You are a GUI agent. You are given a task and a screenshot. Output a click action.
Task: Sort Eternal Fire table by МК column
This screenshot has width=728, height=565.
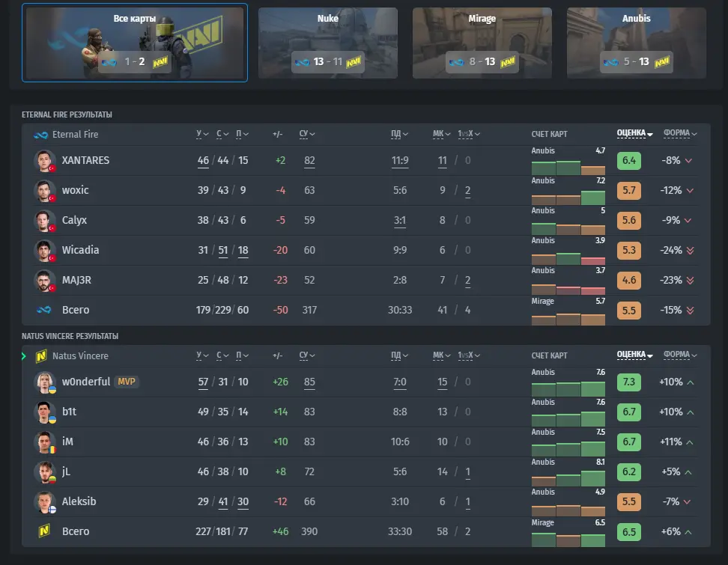pos(442,134)
